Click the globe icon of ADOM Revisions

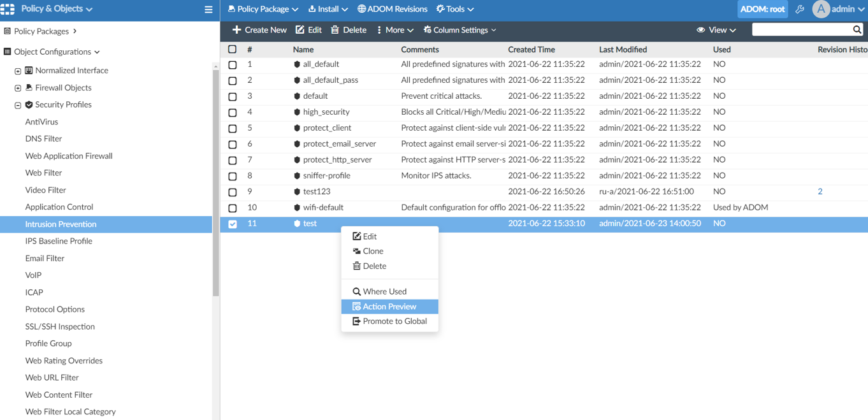click(361, 9)
